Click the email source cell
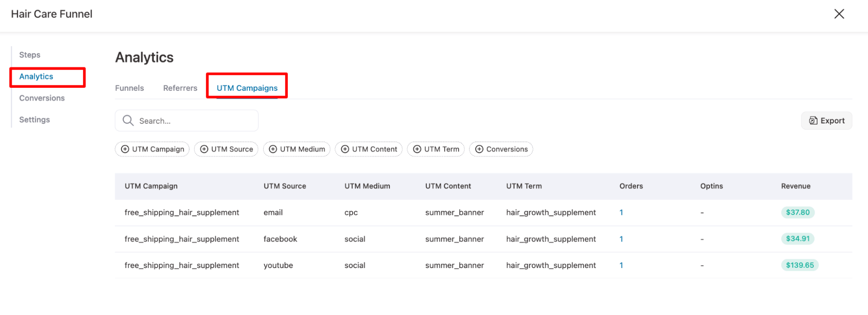The image size is (868, 315). point(273,212)
